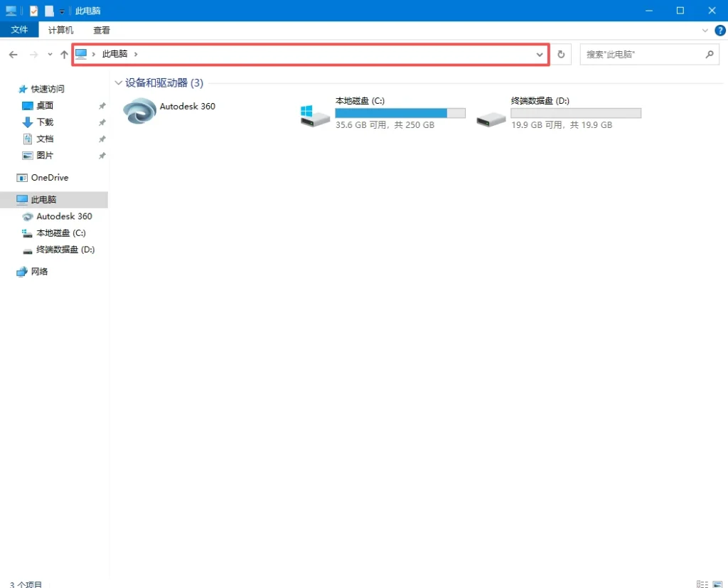The height and width of the screenshot is (588, 728).
Task: Switch to details view in status bar
Action: point(702,584)
